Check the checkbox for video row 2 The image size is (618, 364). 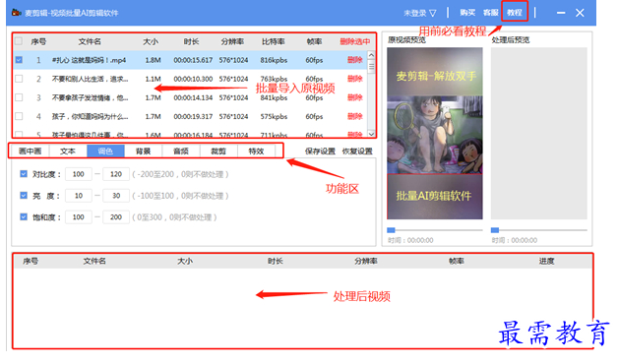tap(19, 79)
